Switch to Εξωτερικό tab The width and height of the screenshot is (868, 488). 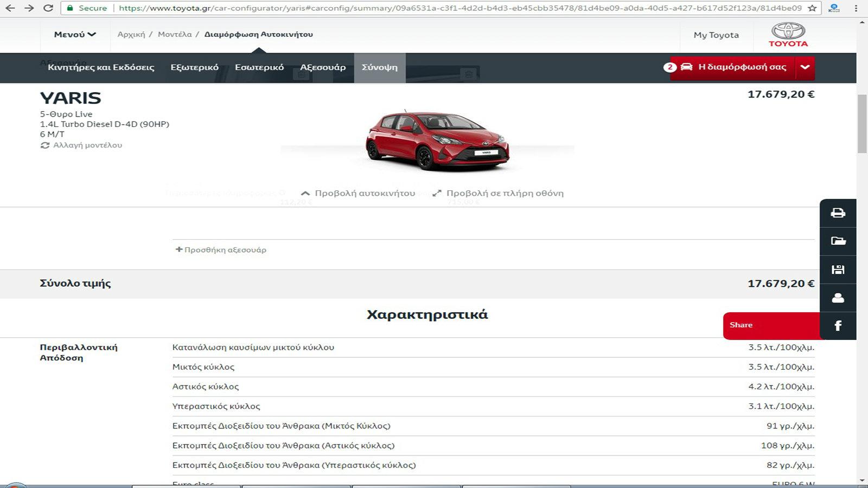194,67
